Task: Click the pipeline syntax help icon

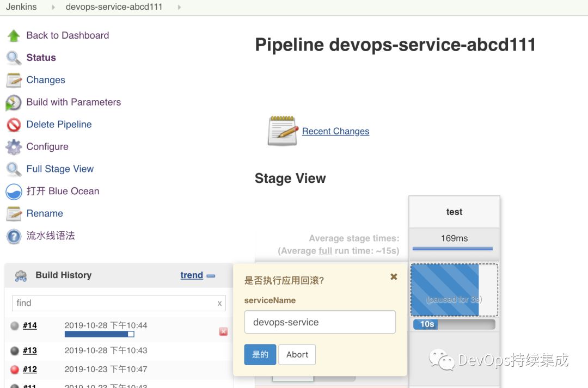Action: [x=14, y=236]
